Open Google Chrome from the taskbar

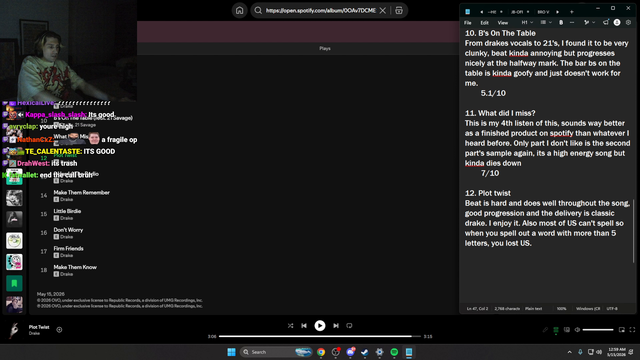point(321,352)
